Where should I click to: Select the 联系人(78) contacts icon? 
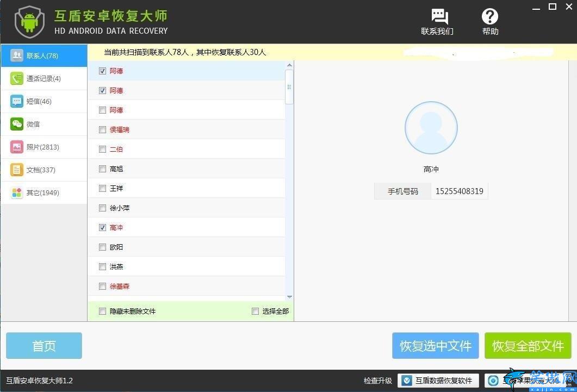coord(16,55)
